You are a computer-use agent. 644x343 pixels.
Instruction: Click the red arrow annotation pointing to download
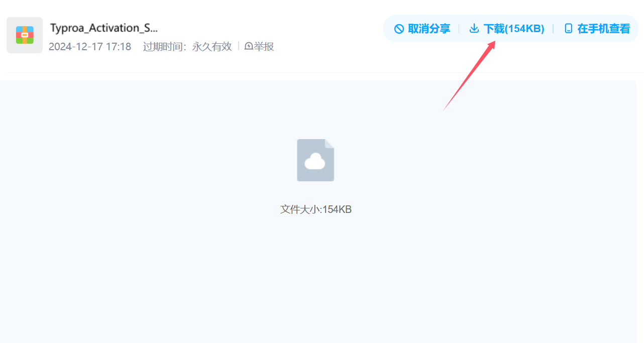click(x=469, y=76)
